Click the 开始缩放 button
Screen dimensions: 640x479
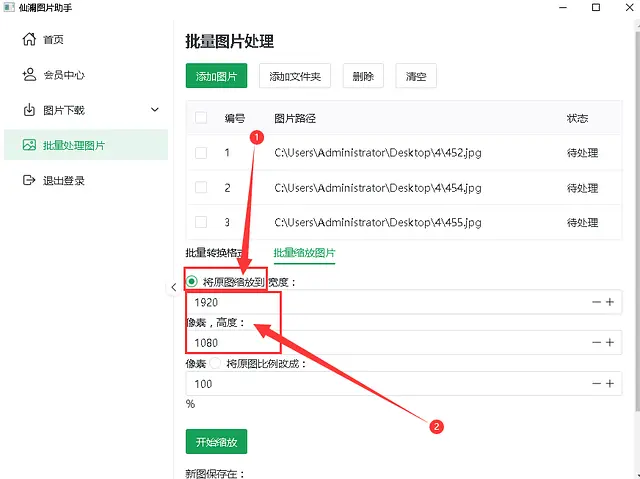216,441
